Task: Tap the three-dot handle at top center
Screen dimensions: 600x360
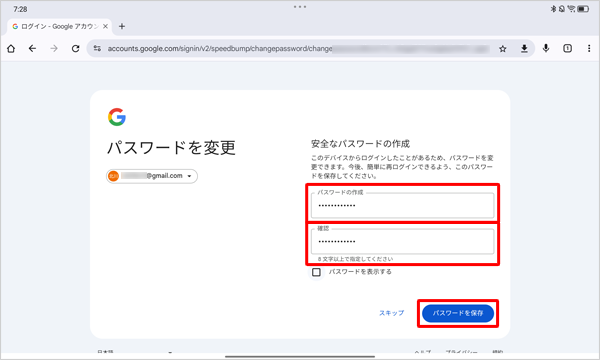Action: click(x=300, y=7)
